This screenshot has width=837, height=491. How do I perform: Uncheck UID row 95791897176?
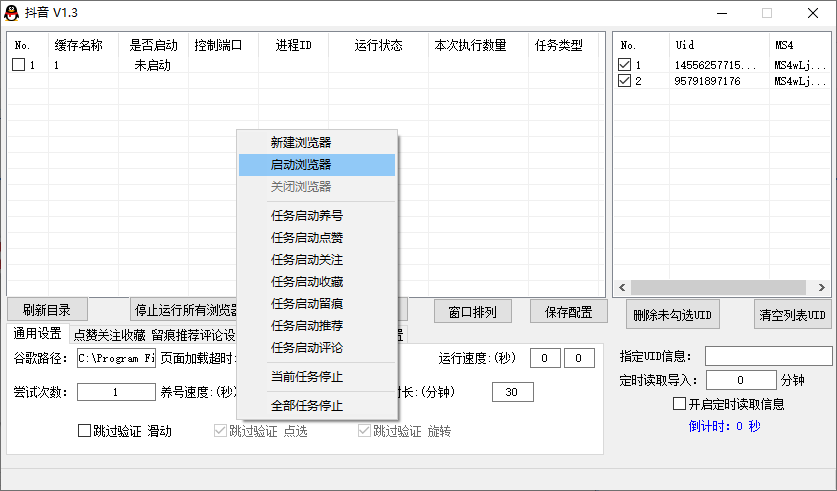(625, 81)
